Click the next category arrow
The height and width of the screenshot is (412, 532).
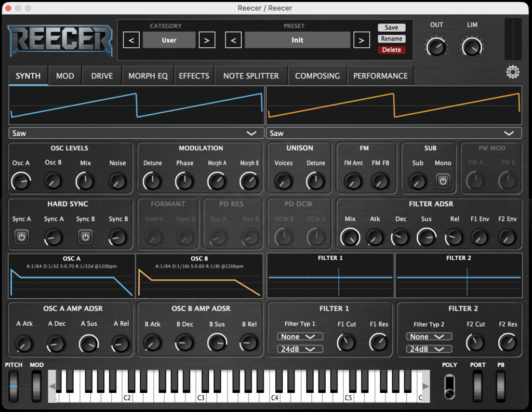207,40
